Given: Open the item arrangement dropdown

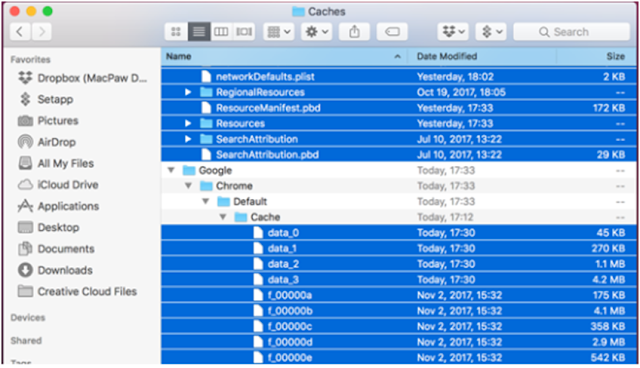Looking at the screenshot, I should pos(279,31).
